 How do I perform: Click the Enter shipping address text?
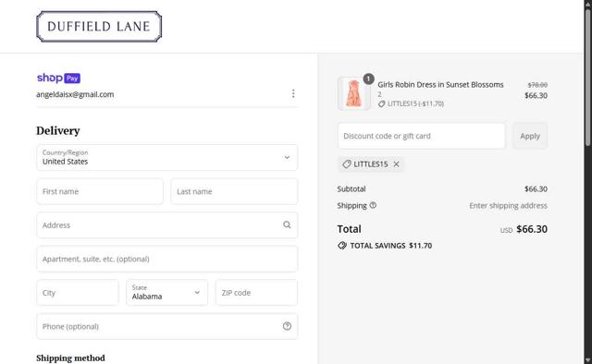point(508,206)
